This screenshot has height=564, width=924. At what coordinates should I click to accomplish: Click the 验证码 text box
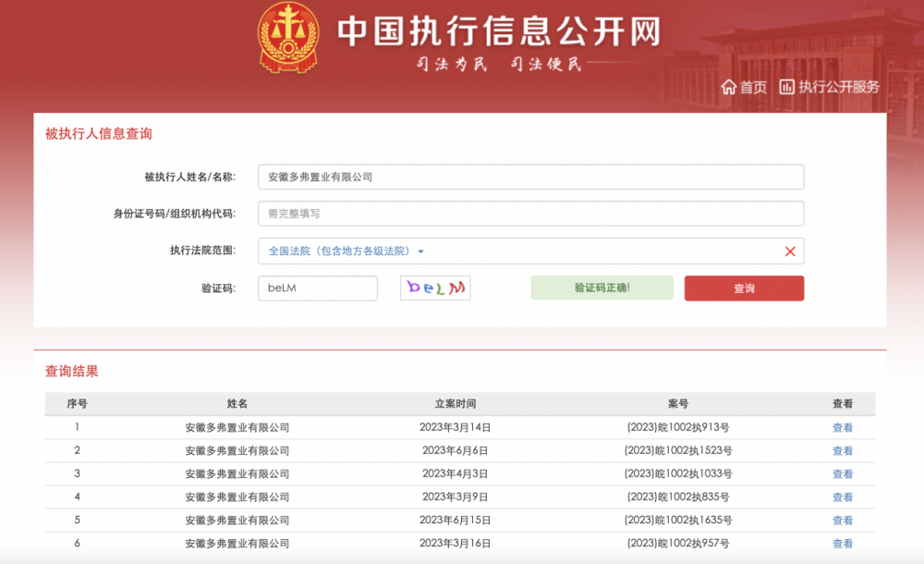click(318, 288)
